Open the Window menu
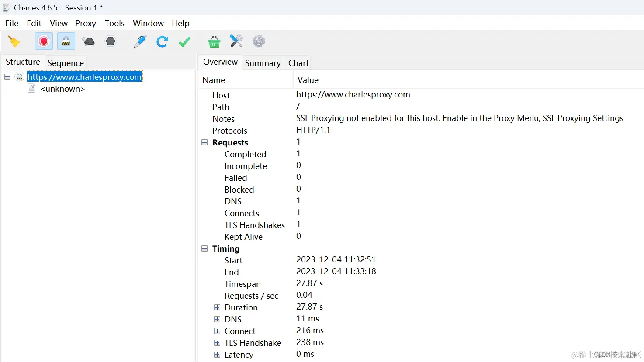This screenshot has height=362, width=644. click(x=148, y=23)
